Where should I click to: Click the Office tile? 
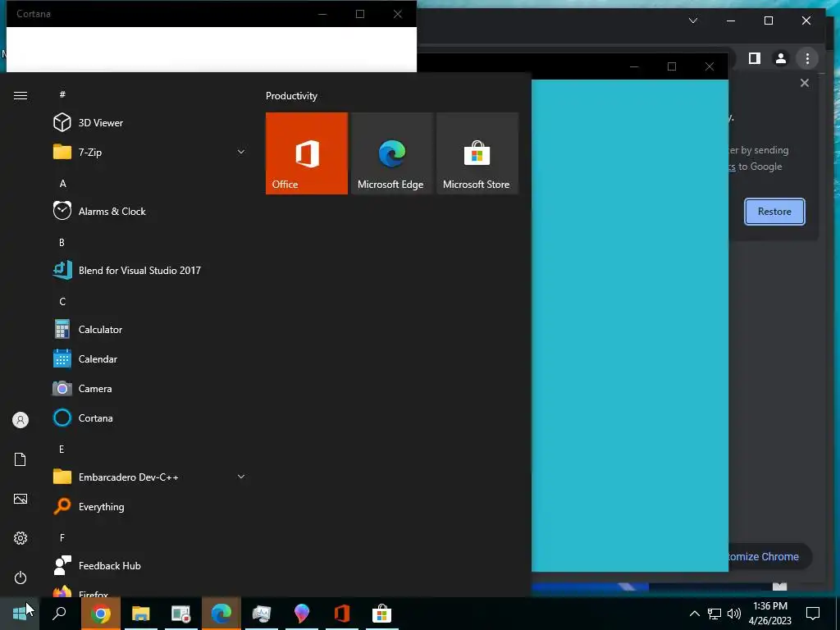tap(307, 153)
